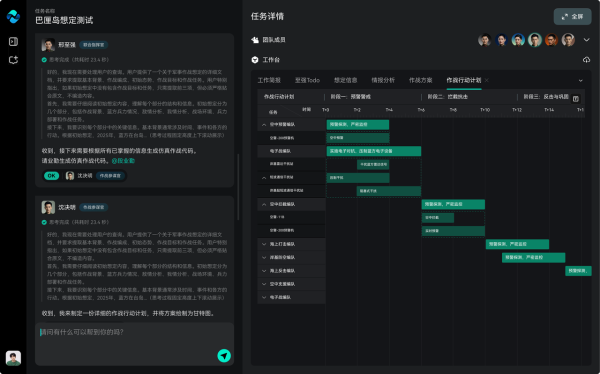Click 沈决明 avatar in second message
This screenshot has width=600, height=374.
(48, 207)
